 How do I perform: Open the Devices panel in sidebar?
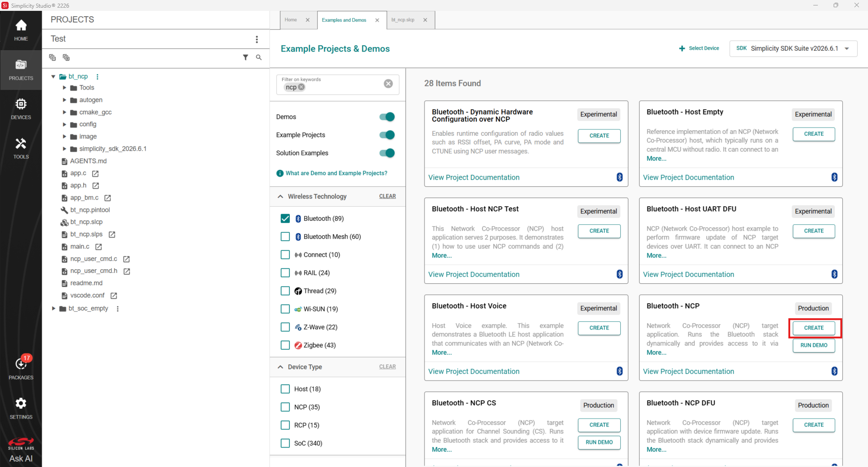coord(21,109)
